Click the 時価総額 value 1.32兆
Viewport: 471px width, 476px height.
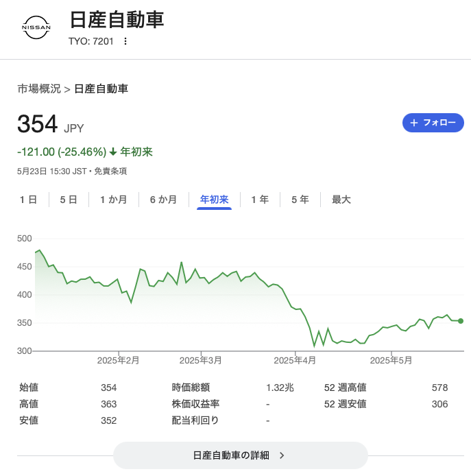[280, 388]
